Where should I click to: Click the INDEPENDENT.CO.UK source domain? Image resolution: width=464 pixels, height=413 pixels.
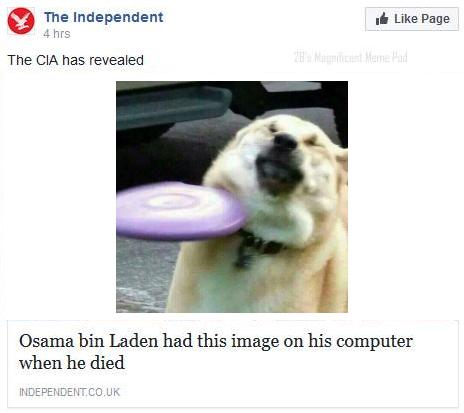tap(70, 392)
